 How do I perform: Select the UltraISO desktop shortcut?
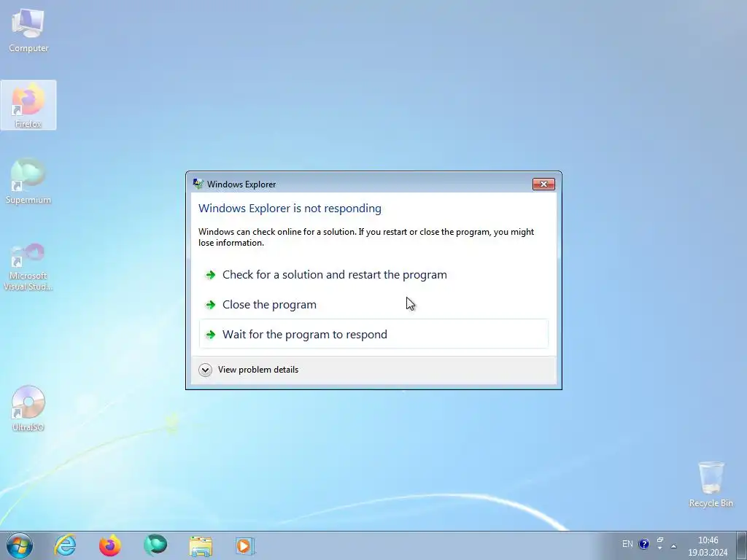click(28, 408)
